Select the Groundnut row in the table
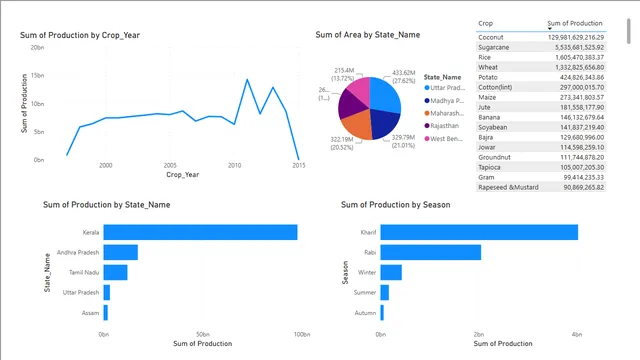Viewport: 640px width, 360px height. point(541,157)
